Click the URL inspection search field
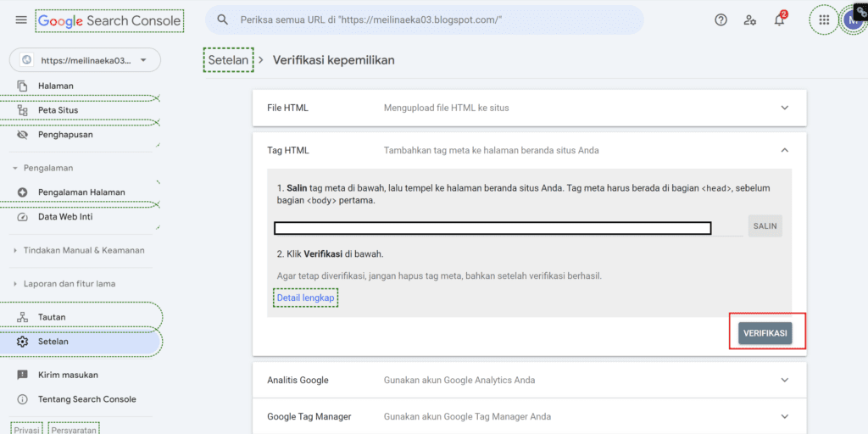 (425, 20)
